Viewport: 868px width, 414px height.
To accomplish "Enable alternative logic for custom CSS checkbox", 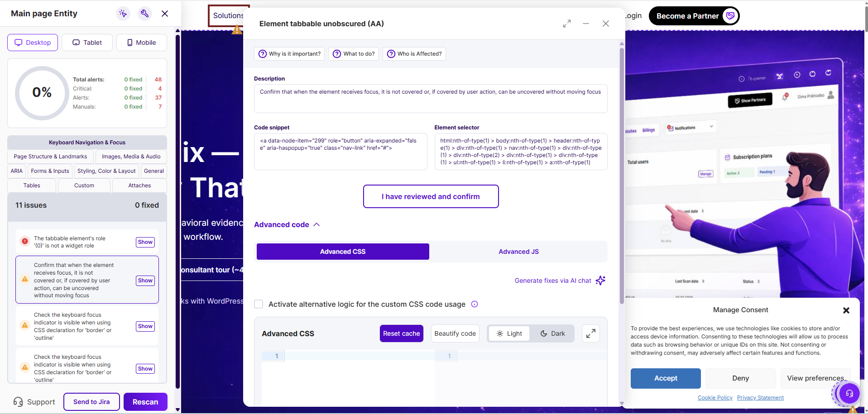I will coord(259,304).
